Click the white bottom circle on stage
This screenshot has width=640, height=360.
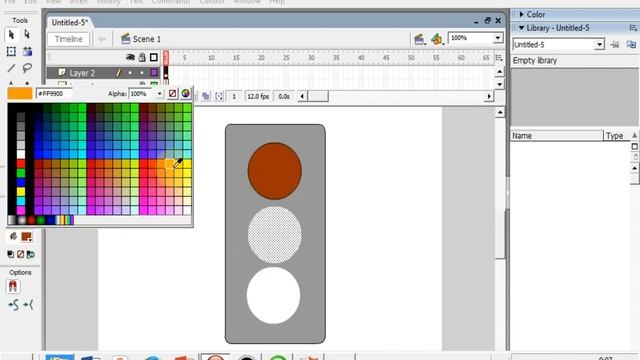click(273, 296)
